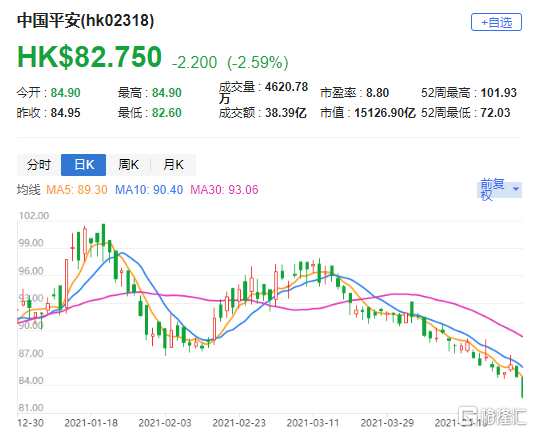Click 今开 value 84.90

pos(66,93)
